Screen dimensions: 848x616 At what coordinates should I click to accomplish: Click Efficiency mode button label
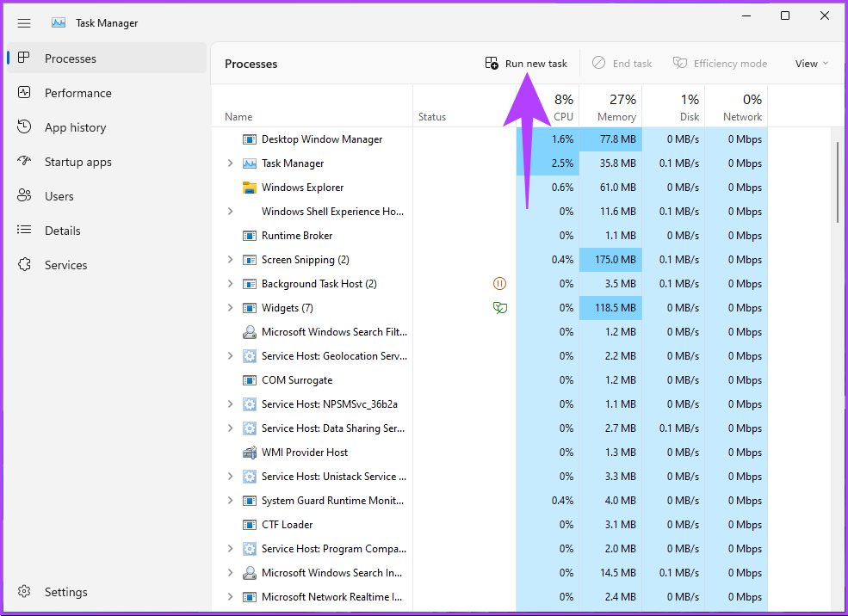point(730,64)
